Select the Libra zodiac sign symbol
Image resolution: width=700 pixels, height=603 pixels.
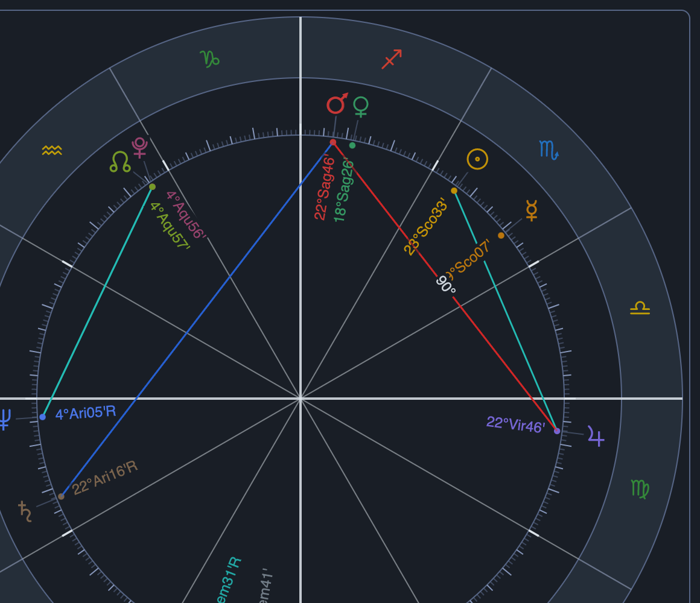640,308
